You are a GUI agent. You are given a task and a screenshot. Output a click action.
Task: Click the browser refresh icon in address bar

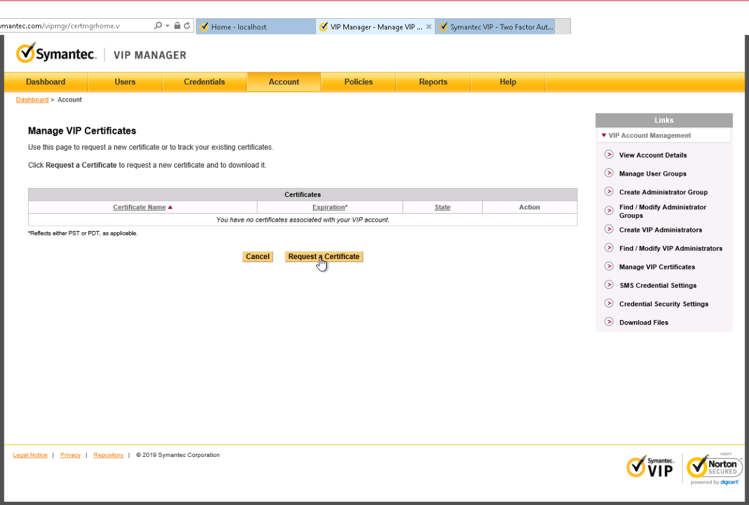tap(187, 26)
